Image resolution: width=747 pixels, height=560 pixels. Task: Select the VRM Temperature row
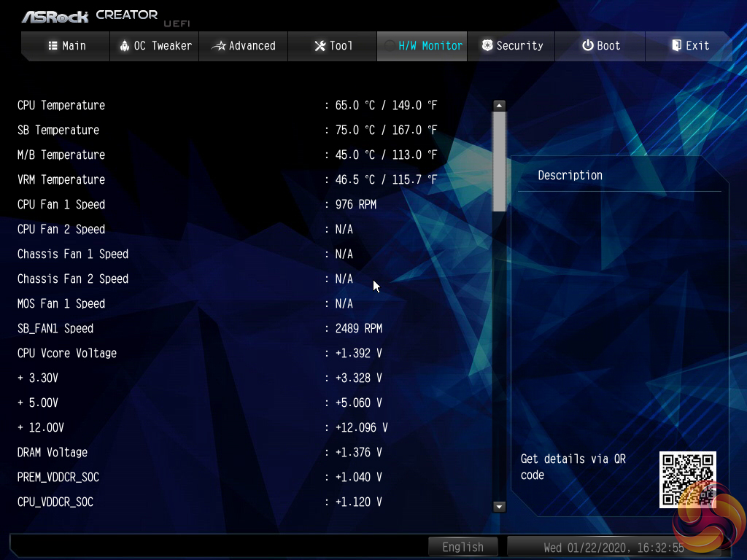click(228, 179)
